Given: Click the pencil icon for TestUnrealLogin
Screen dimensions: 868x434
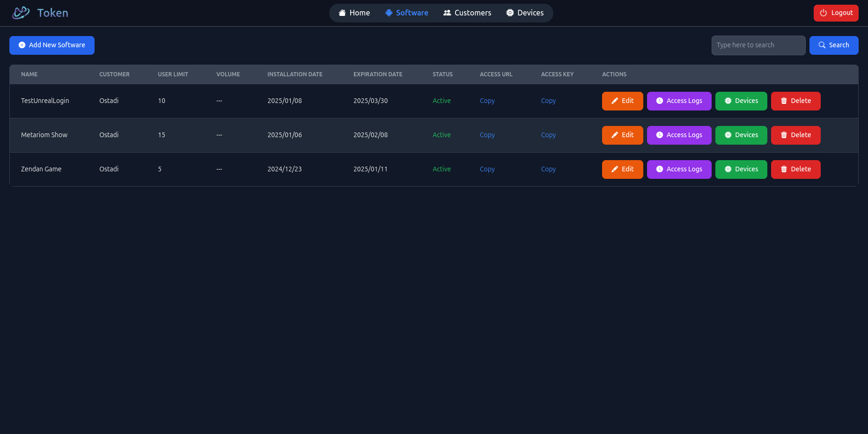Looking at the screenshot, I should (615, 101).
